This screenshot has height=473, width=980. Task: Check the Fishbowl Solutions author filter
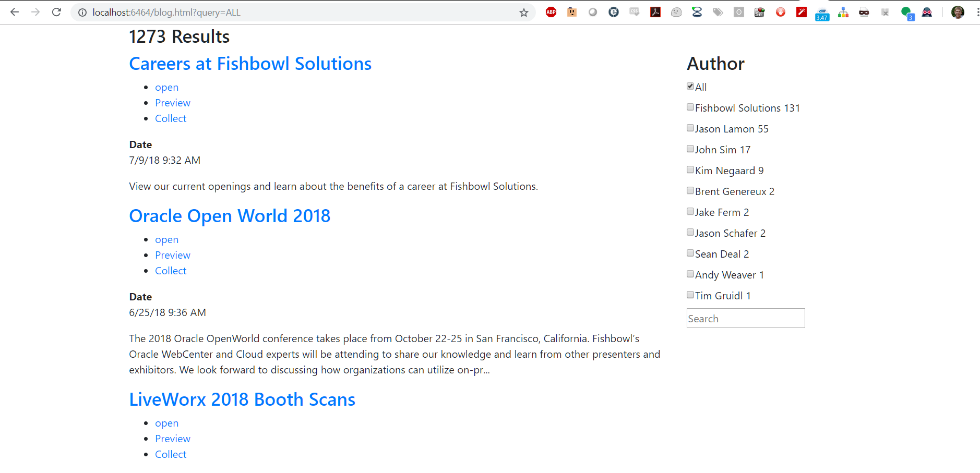tap(690, 107)
